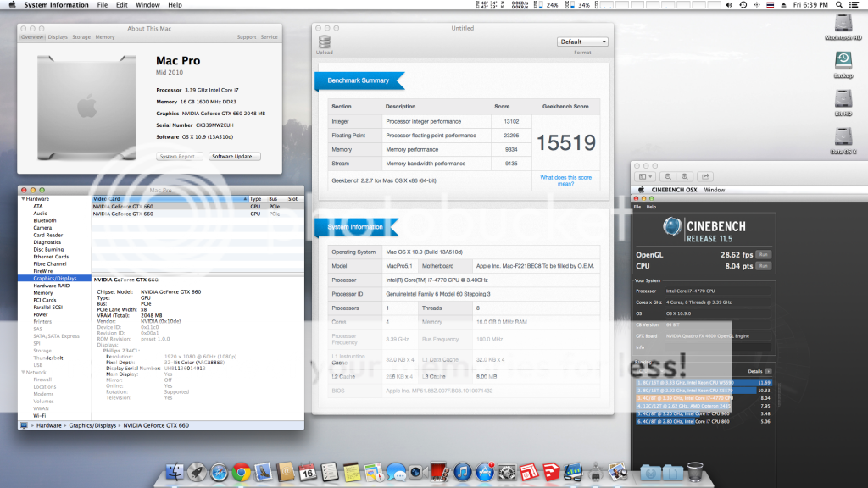The height and width of the screenshot is (488, 868).
Task: Open the Macintosh HD desktop drive
Action: pyautogui.click(x=843, y=24)
